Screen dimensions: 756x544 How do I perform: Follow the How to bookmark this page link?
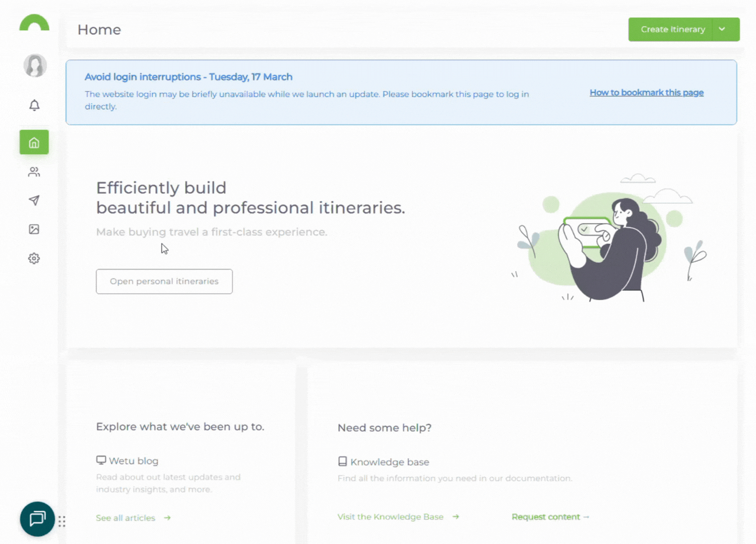point(647,92)
